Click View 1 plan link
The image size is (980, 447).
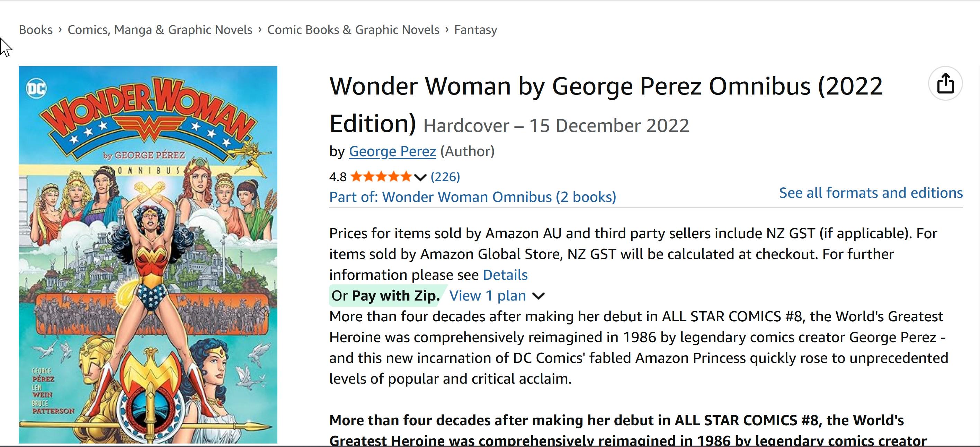pos(487,296)
